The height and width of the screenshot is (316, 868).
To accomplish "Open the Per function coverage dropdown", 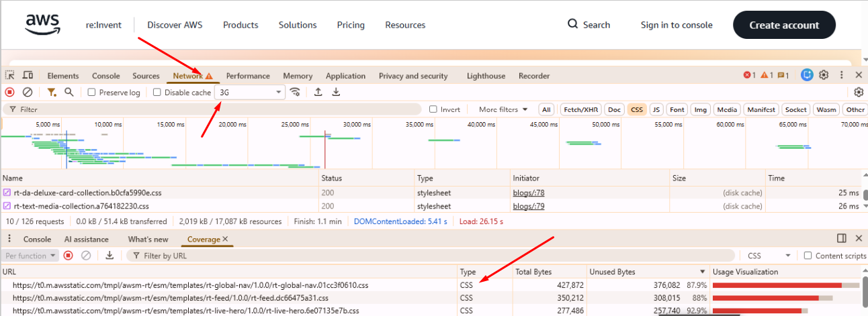I will tap(30, 256).
